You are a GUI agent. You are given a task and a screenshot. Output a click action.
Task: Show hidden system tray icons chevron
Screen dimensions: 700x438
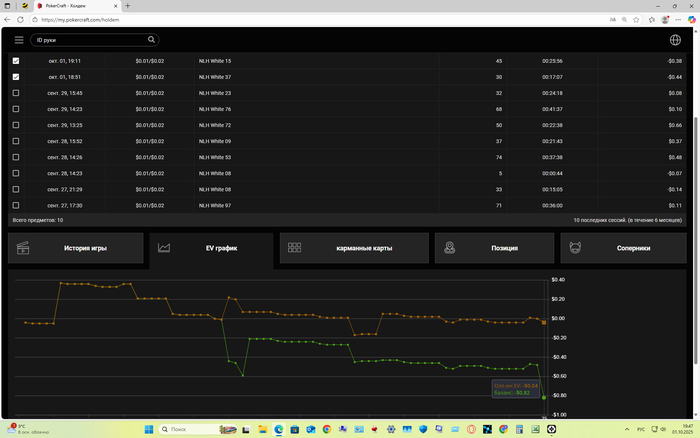[627, 429]
